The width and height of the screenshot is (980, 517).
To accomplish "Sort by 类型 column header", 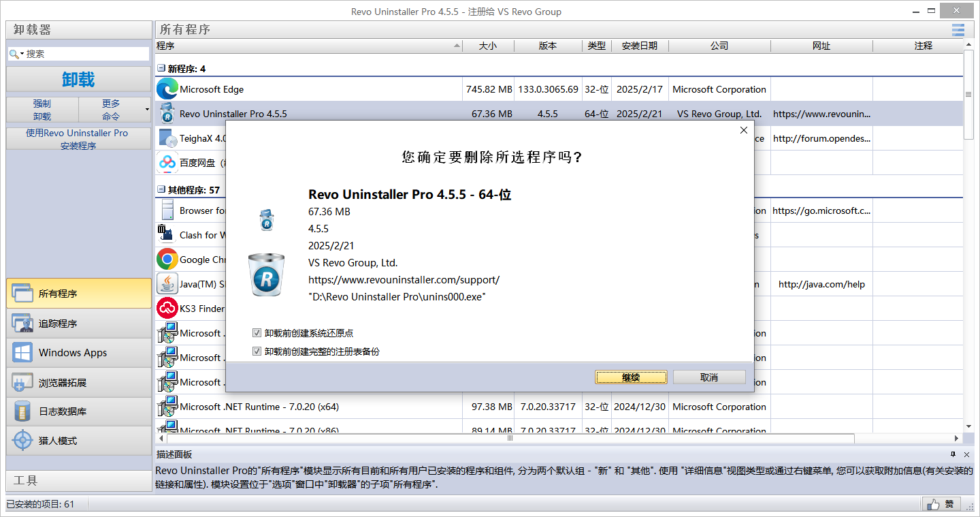I will (x=597, y=46).
